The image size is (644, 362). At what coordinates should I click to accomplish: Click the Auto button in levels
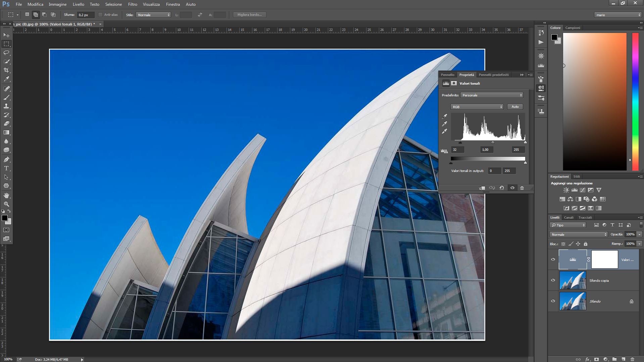[515, 107]
